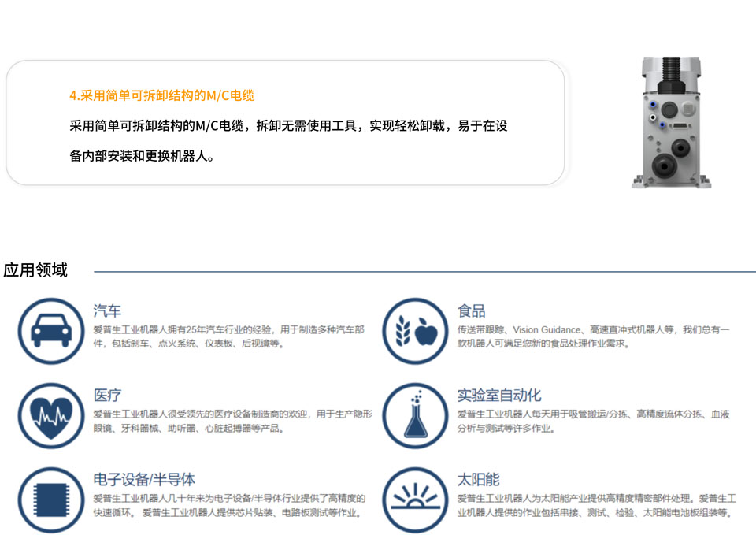The image size is (756, 535).
Task: Select the 实验室自动化 heading
Action: pos(499,396)
